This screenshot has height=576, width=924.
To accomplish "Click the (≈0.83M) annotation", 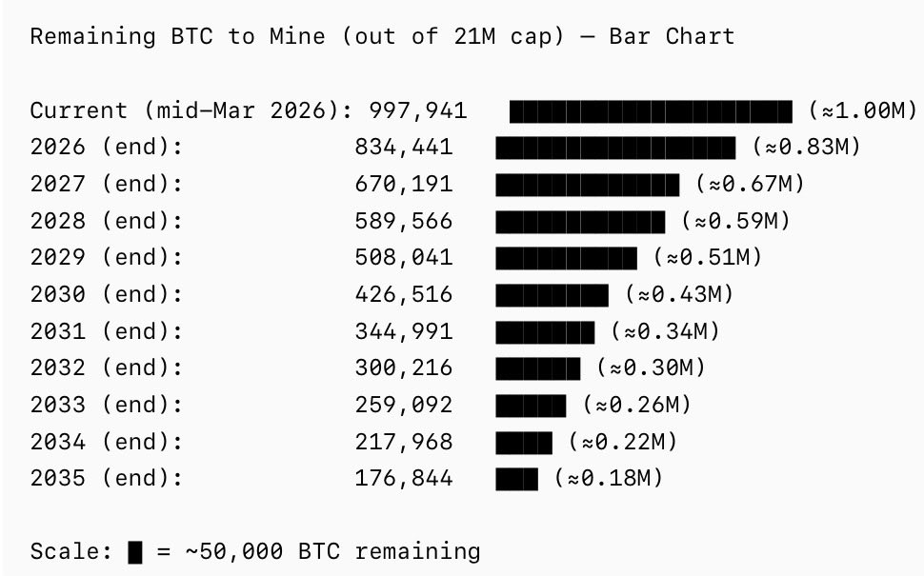I will point(806,148).
